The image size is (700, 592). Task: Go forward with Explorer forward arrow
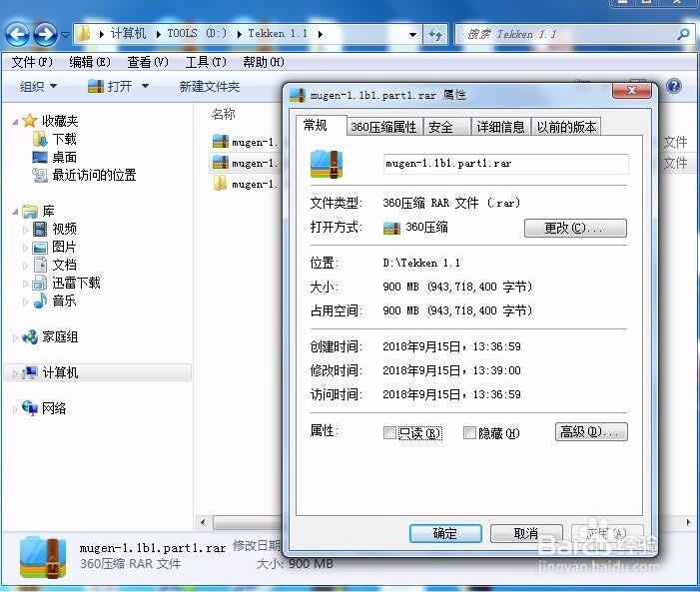[45, 34]
